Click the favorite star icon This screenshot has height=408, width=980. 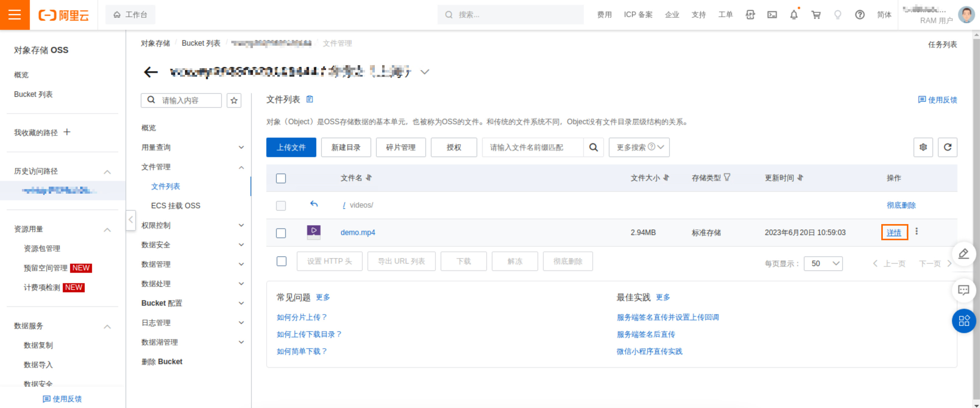[234, 100]
